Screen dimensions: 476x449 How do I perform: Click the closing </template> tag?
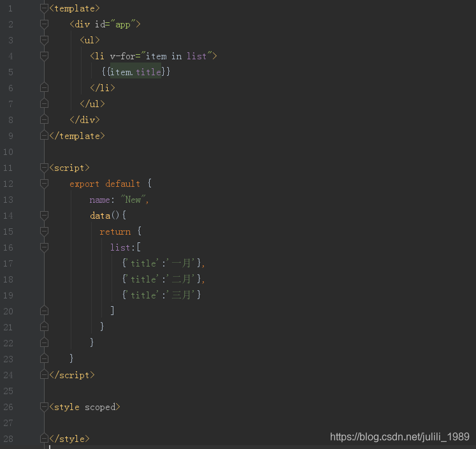pyautogui.click(x=77, y=136)
